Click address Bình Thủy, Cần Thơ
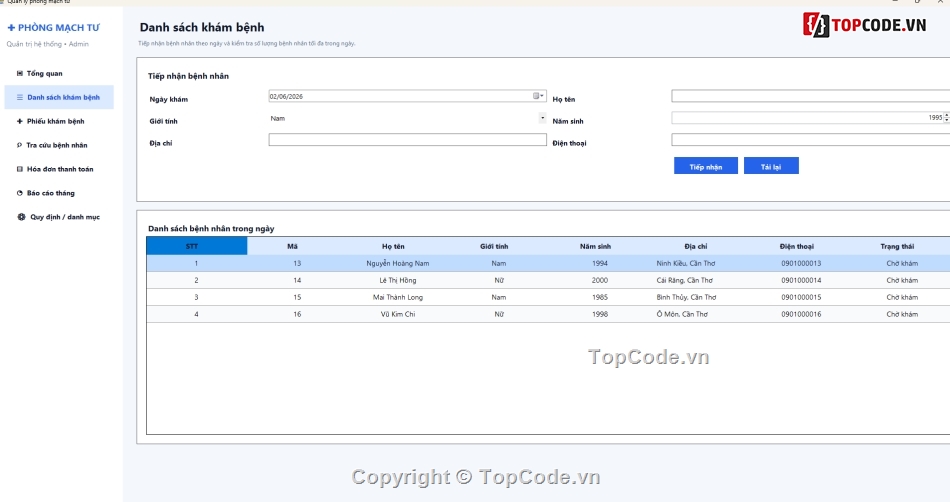Viewport: 950px width, 502px height. pyautogui.click(x=686, y=297)
